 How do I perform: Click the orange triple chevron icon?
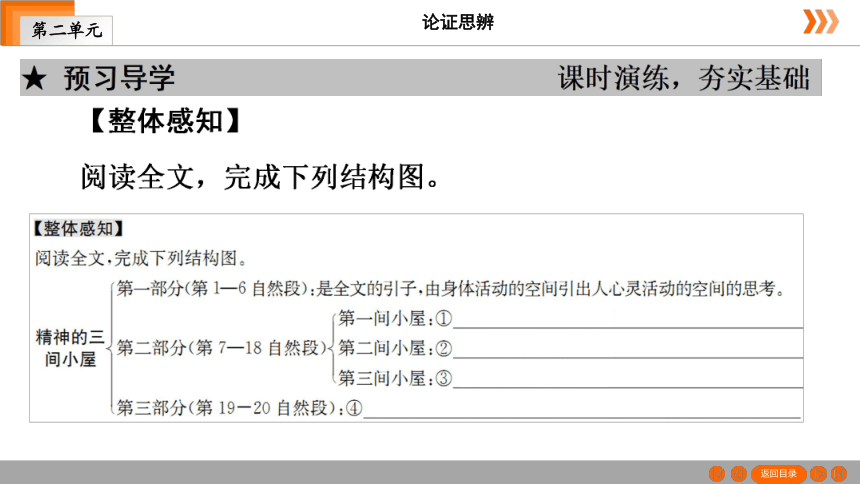pos(821,22)
